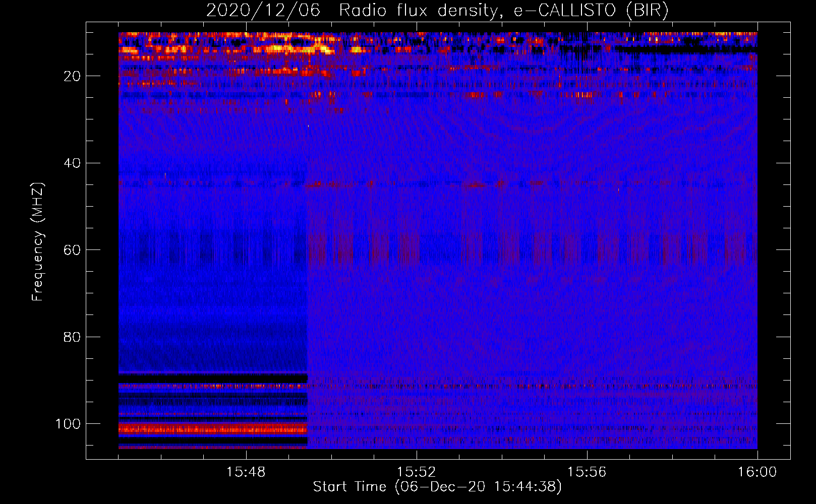This screenshot has width=816, height=504.
Task: Click the 'Frequency (MHZ)' axis label
Action: [38, 242]
